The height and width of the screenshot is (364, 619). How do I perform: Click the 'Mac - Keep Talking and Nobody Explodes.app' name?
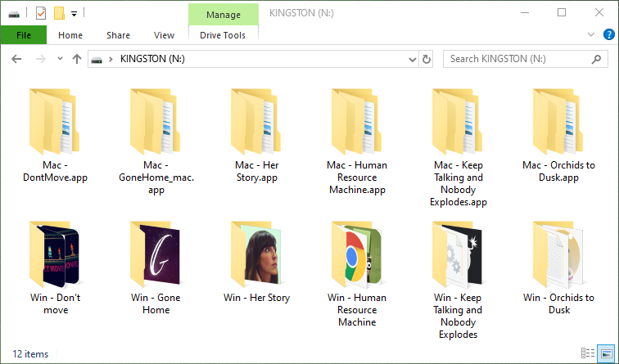point(458,183)
